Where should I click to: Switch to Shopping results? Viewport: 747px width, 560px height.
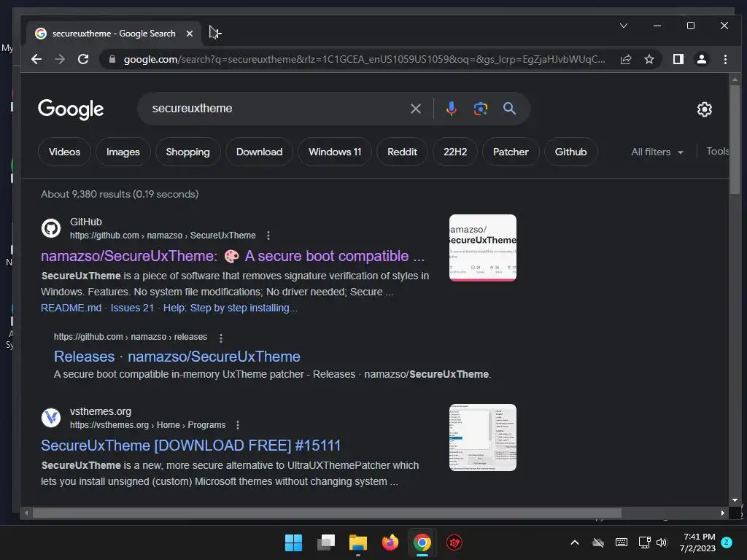187,152
